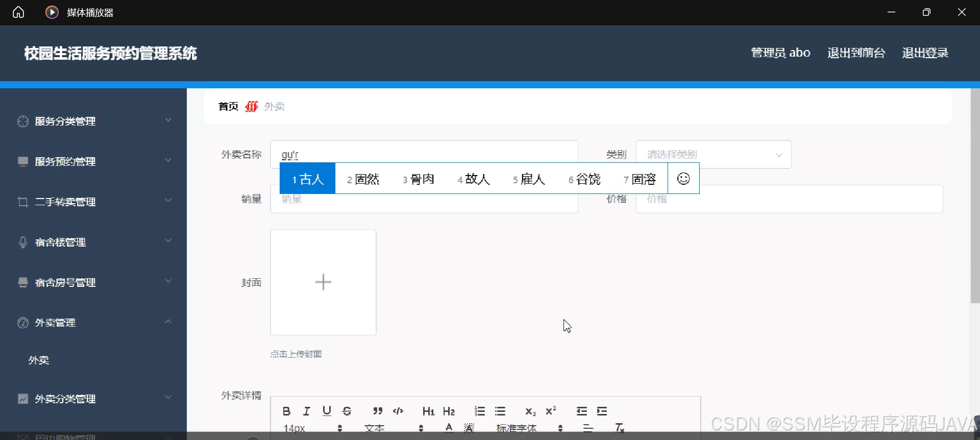
Task: Open the IME emoji smiley panel
Action: 683,178
